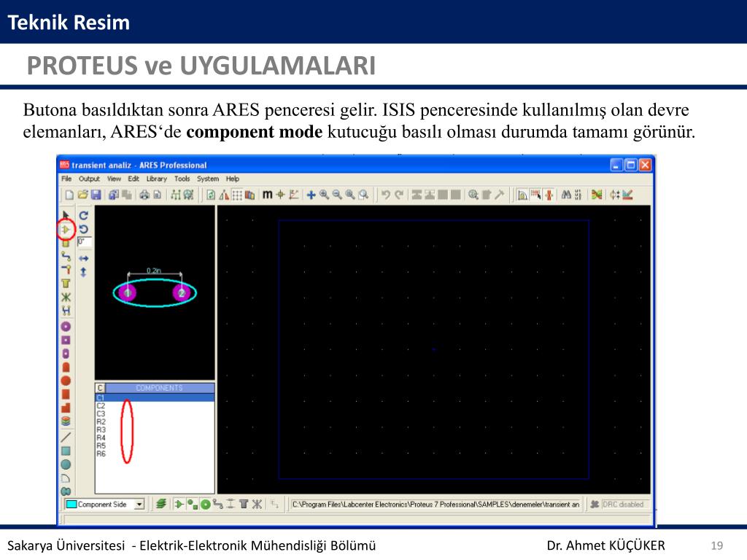Click the design rule manager icon

pyautogui.click(x=628, y=195)
